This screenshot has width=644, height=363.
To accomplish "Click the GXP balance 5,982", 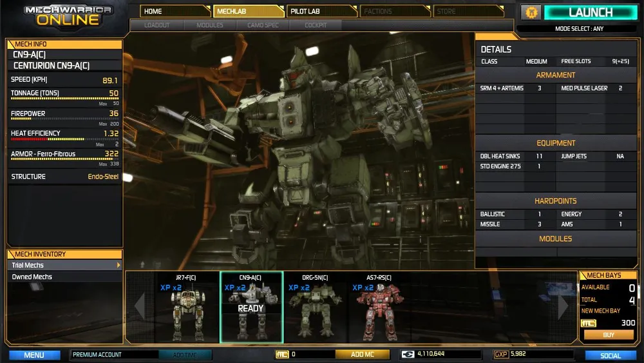I will point(518,353).
